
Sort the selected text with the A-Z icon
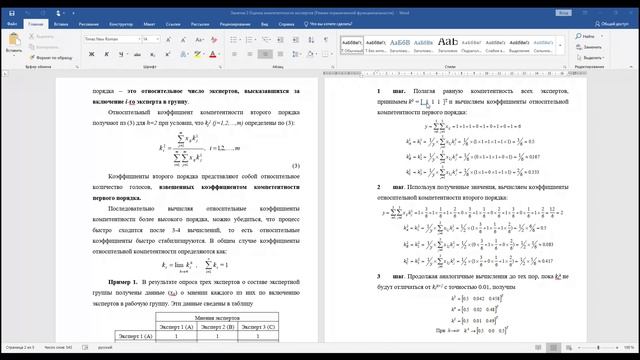(x=311, y=40)
